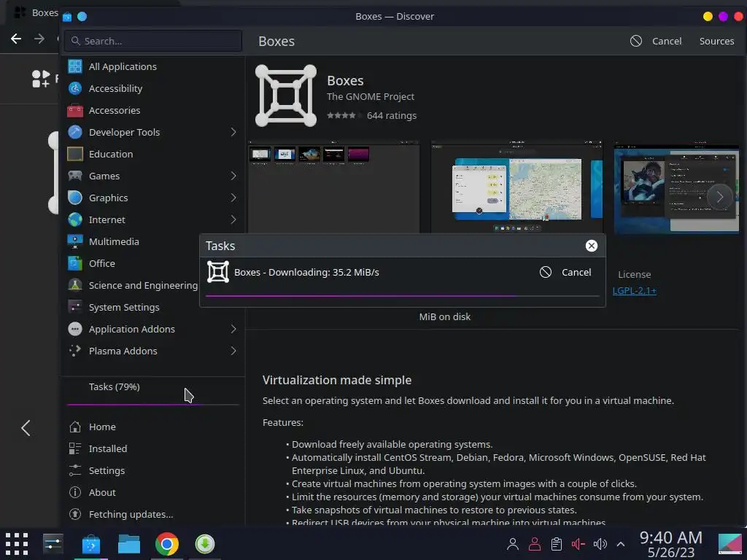Click the Accessories red toolbox icon
The height and width of the screenshot is (560, 747).
click(75, 111)
